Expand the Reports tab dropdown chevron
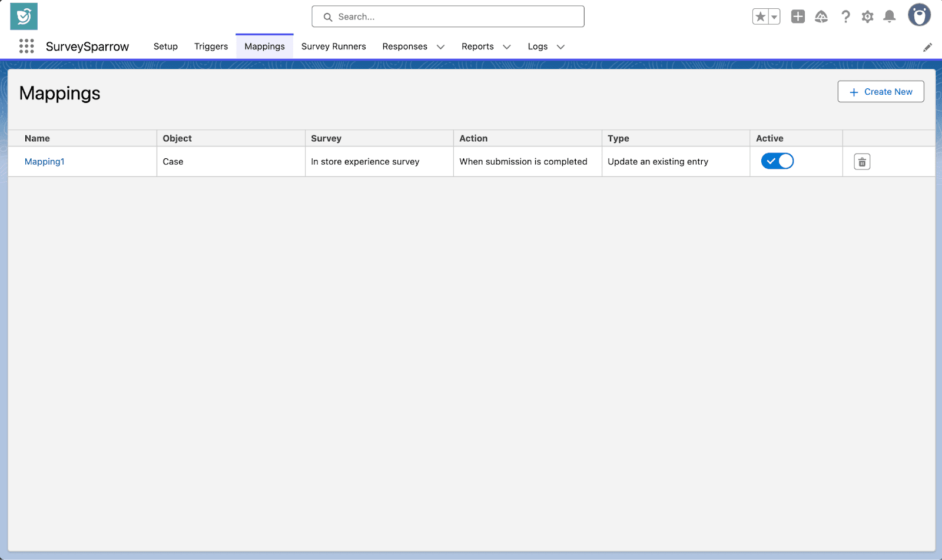 (x=506, y=47)
